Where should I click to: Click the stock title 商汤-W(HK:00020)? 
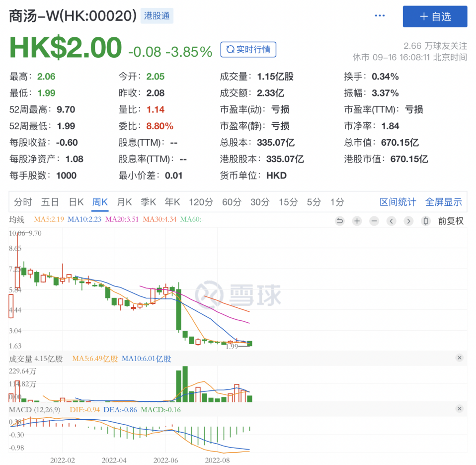(73, 16)
